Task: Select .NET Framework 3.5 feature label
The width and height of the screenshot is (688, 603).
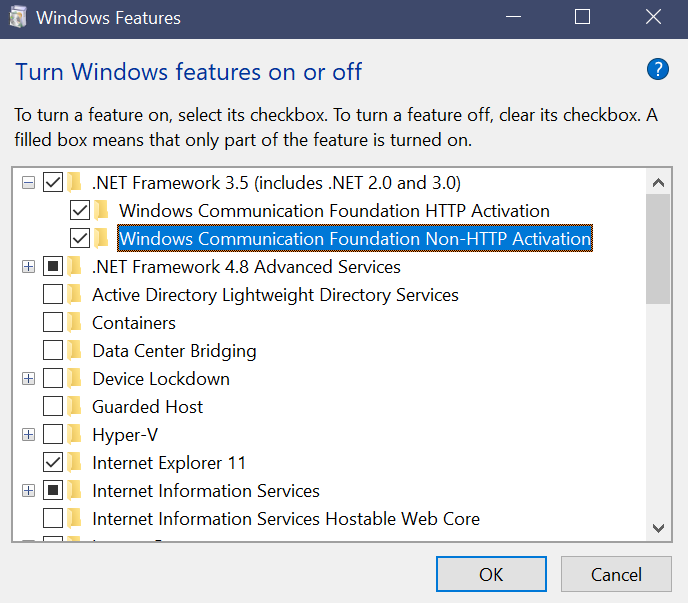Action: [x=276, y=183]
